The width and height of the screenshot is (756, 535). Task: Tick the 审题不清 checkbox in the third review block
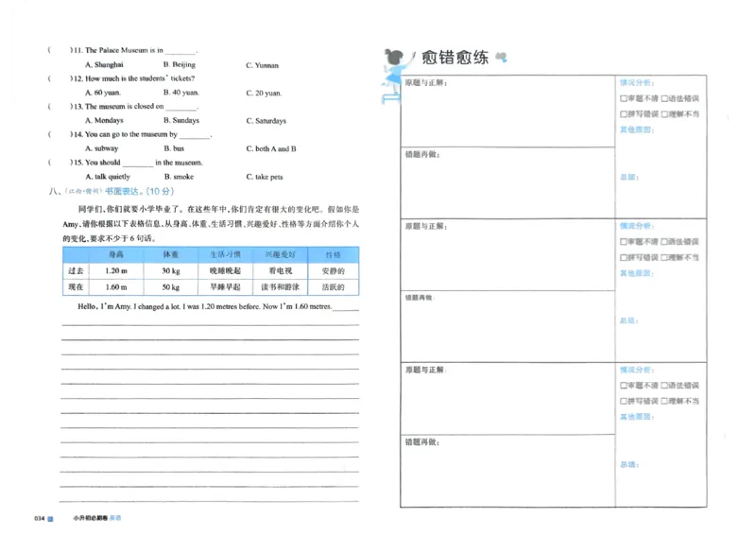[x=624, y=386]
